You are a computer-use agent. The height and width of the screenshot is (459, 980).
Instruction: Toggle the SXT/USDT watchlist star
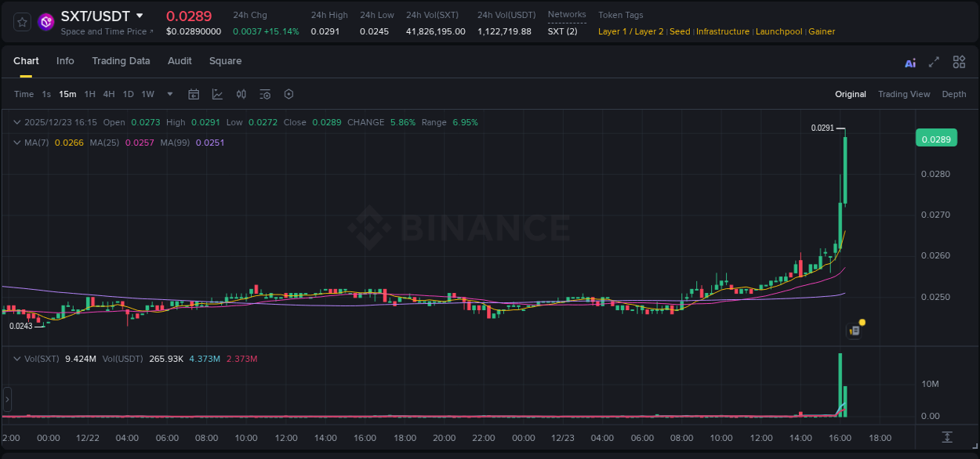point(21,22)
